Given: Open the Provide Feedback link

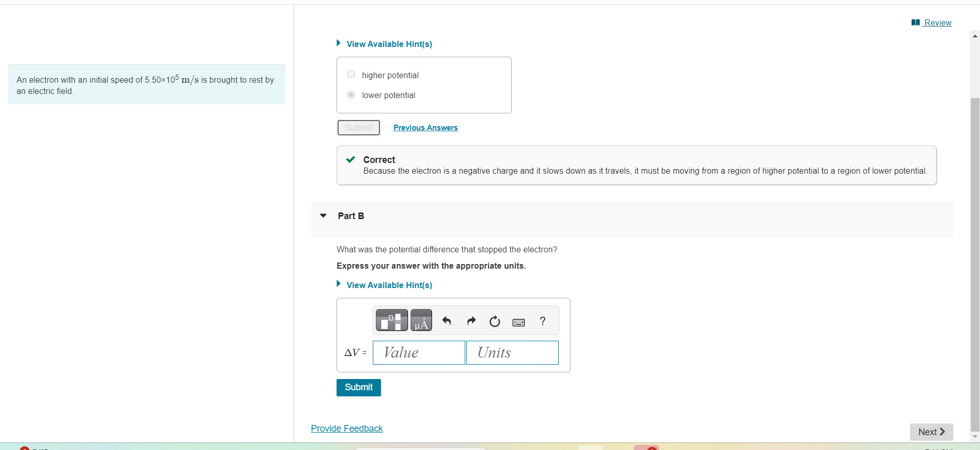Looking at the screenshot, I should point(347,429).
